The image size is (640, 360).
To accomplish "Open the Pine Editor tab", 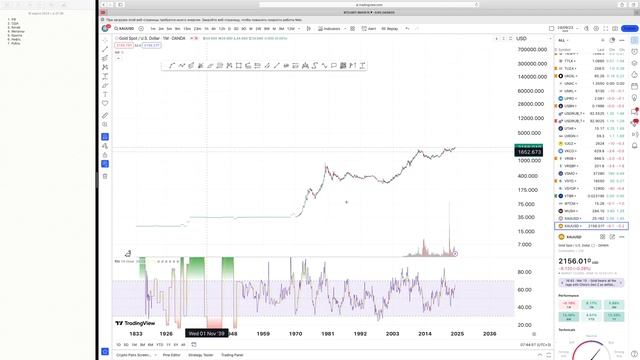I will [x=171, y=355].
